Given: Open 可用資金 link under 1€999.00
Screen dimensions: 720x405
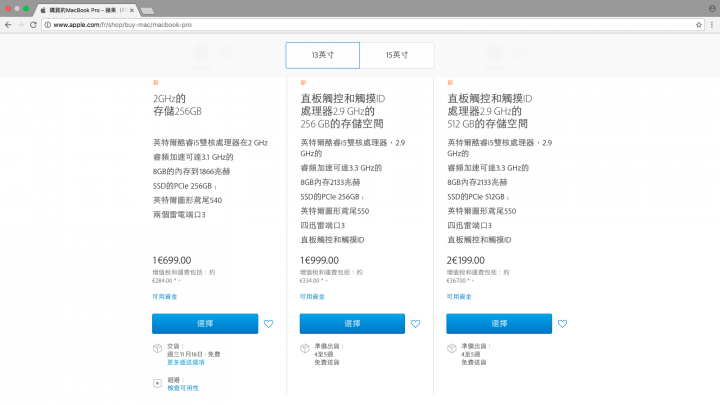Looking at the screenshot, I should point(312,297).
